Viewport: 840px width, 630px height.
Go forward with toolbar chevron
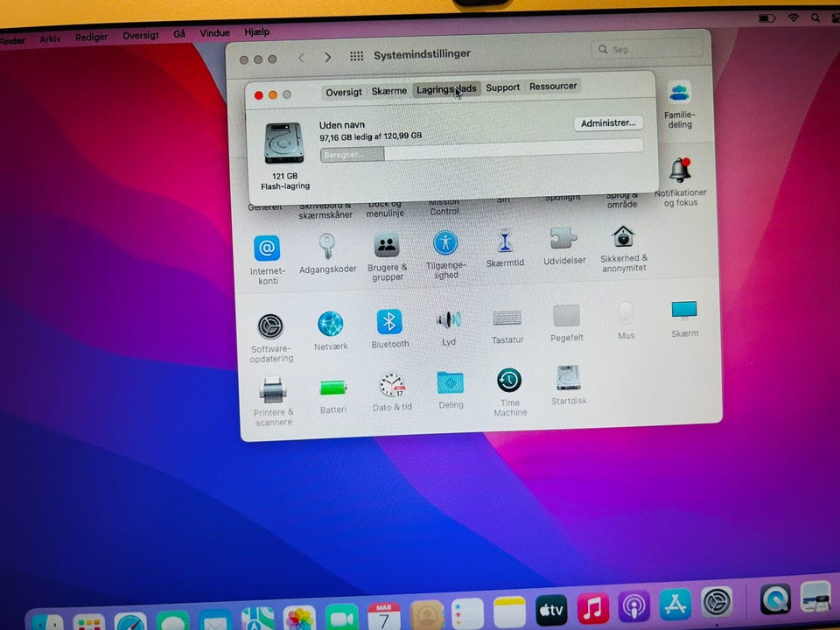click(x=328, y=57)
